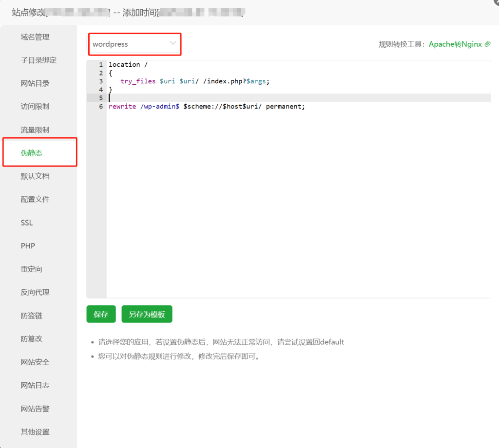Click the Apache转Nginx conversion link
Screen dimensions: 499x448
tap(455, 44)
